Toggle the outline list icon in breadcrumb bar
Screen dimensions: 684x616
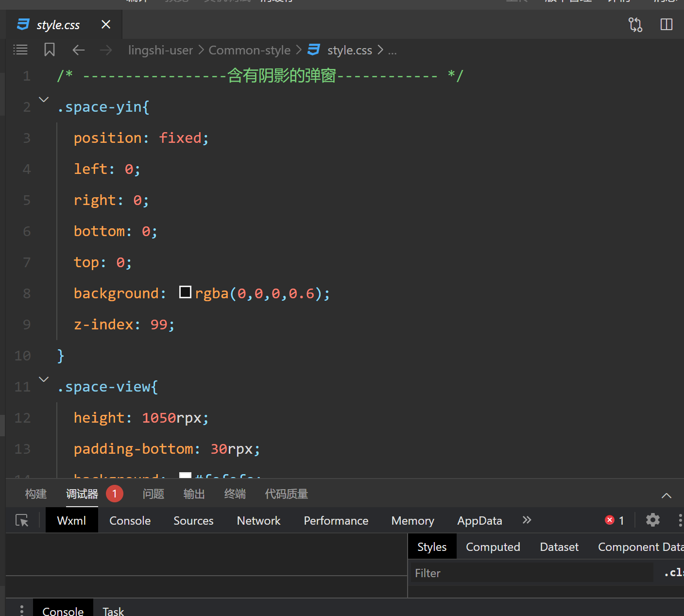(x=20, y=50)
